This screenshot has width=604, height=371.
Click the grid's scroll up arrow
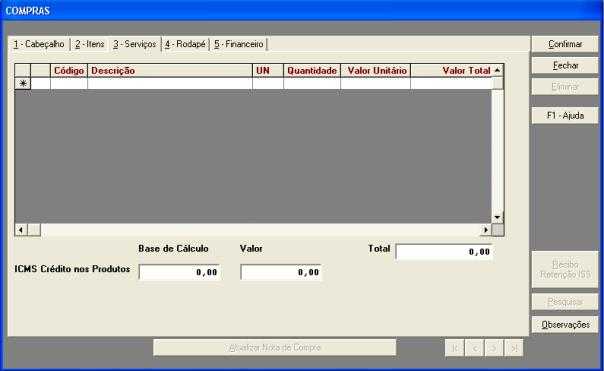click(497, 71)
